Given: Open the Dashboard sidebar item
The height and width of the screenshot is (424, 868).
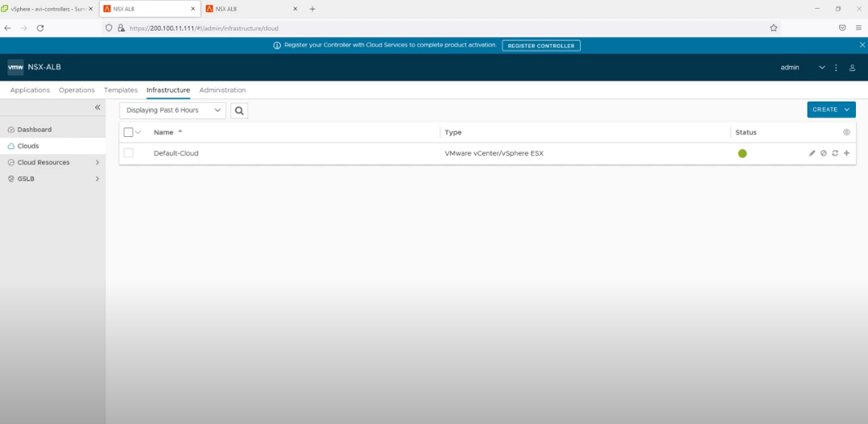Looking at the screenshot, I should (52, 130).
